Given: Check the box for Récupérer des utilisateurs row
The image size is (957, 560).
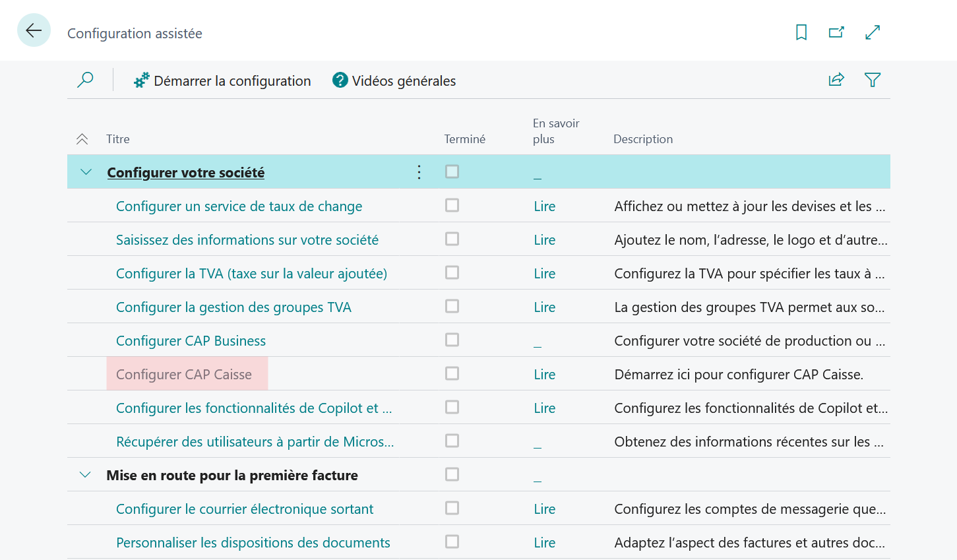Looking at the screenshot, I should [452, 441].
